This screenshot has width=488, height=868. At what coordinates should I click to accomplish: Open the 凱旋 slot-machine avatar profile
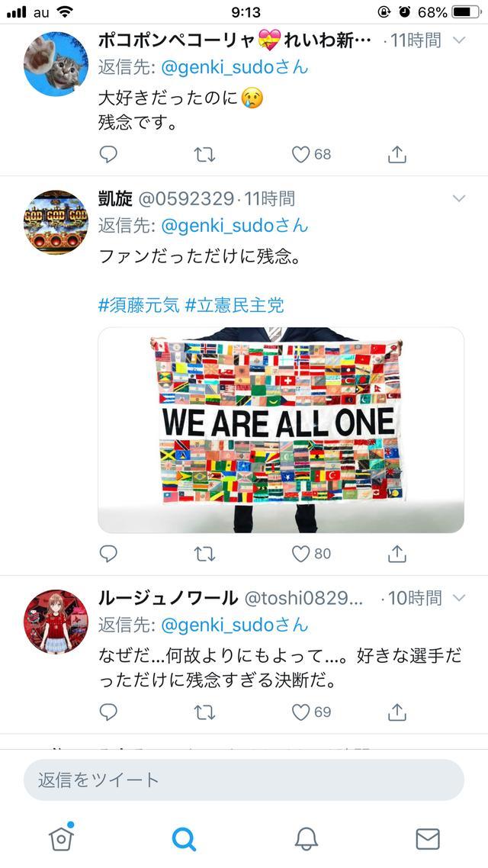tap(56, 222)
